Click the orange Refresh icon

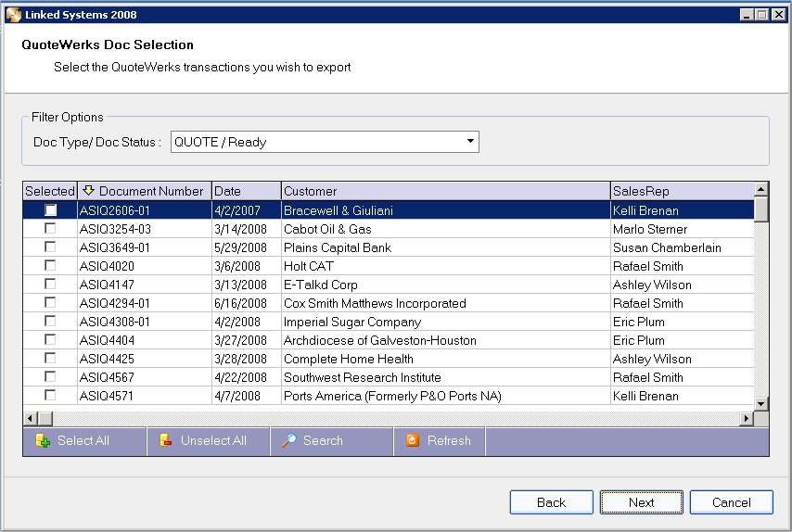click(x=413, y=440)
